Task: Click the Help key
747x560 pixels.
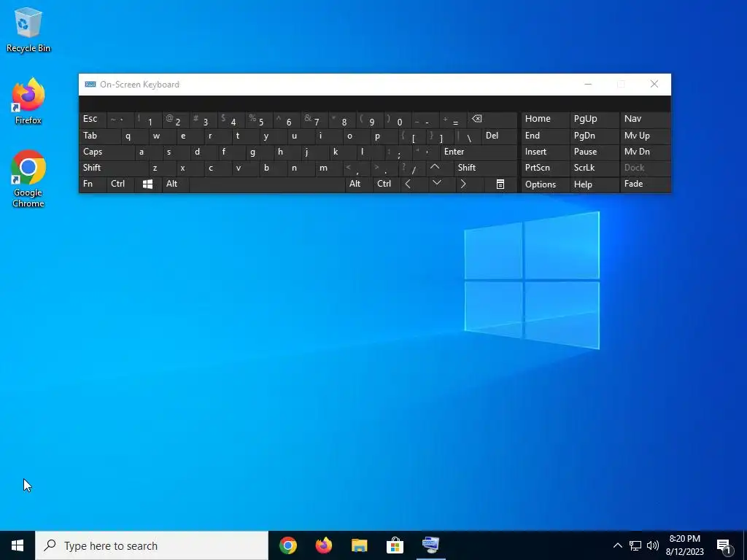Action: pyautogui.click(x=595, y=184)
